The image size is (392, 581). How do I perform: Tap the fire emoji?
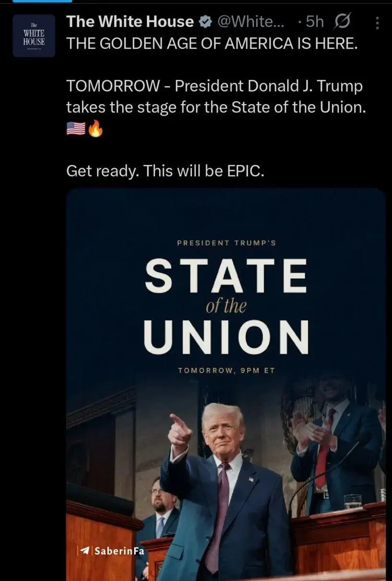(95, 129)
